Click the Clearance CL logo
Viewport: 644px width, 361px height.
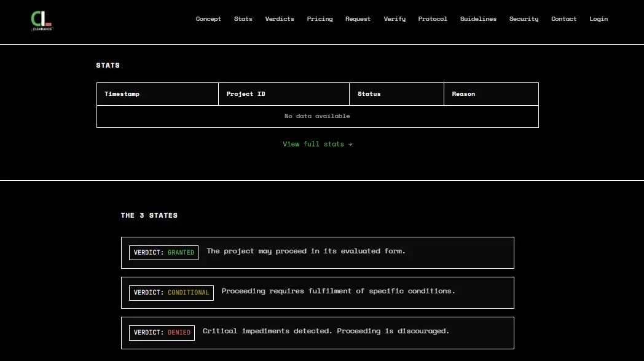click(x=42, y=21)
